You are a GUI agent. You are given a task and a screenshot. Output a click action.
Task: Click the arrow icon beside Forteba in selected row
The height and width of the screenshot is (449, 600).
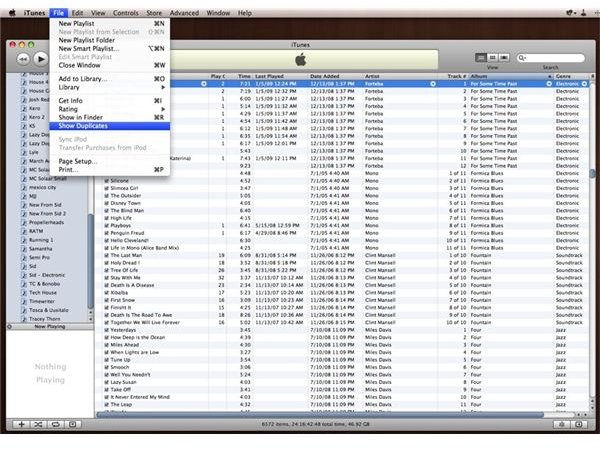pos(433,84)
